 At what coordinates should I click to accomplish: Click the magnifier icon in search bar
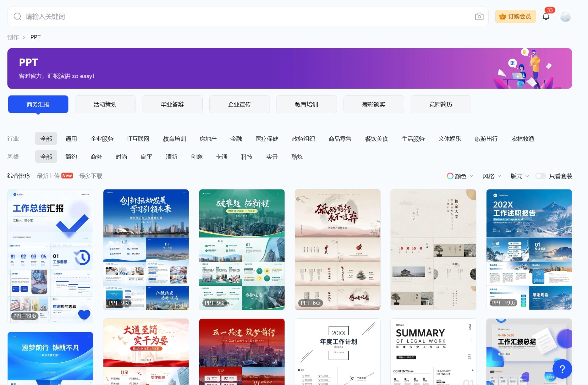(17, 16)
